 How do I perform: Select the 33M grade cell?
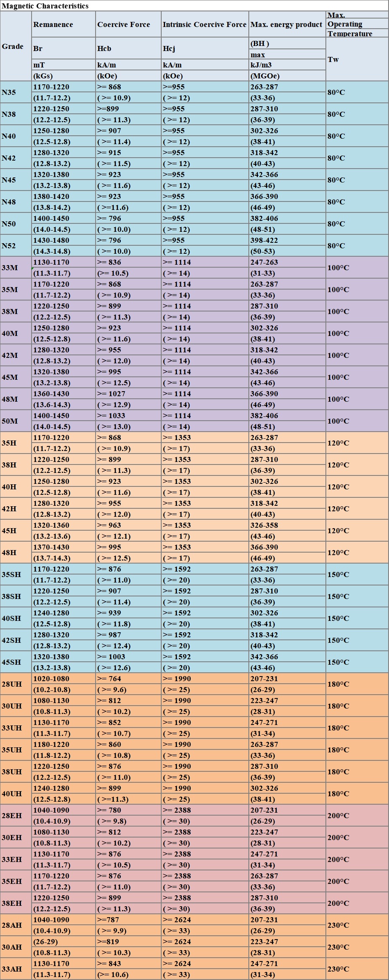pos(16,268)
